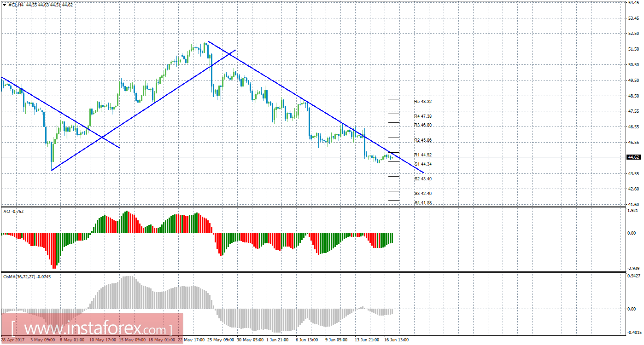Click the R2 45.86 pivot label

(422, 140)
